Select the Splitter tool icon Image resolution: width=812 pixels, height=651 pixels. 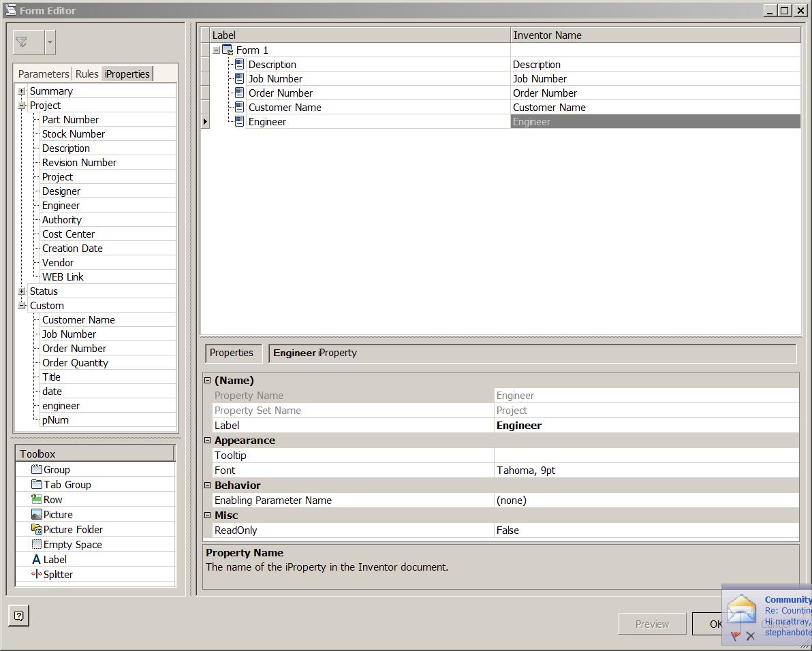click(x=36, y=575)
